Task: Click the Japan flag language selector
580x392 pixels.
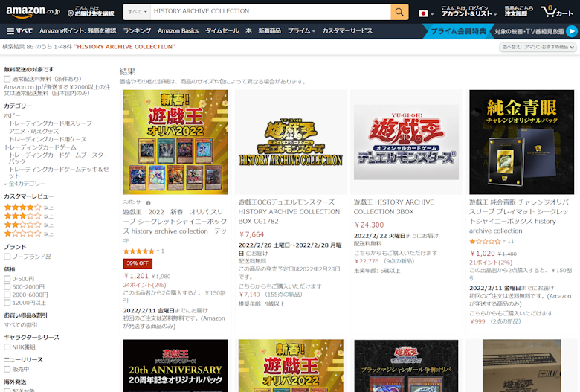Action: (426, 13)
